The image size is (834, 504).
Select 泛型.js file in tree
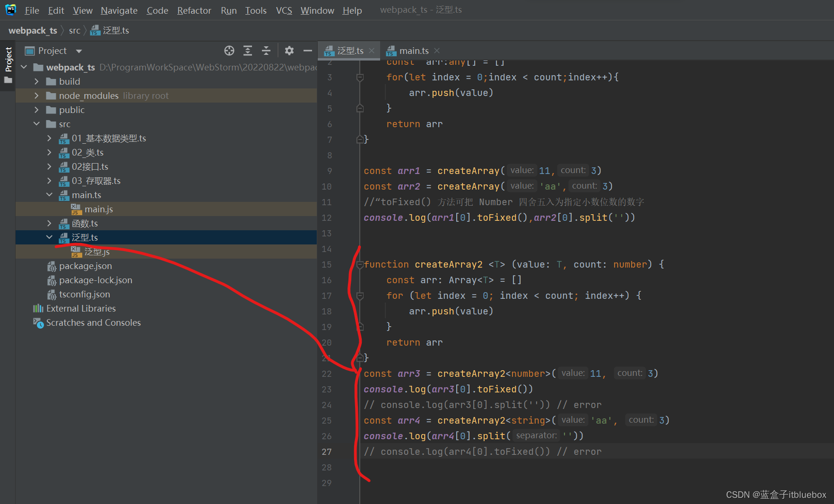pyautogui.click(x=166, y=252)
